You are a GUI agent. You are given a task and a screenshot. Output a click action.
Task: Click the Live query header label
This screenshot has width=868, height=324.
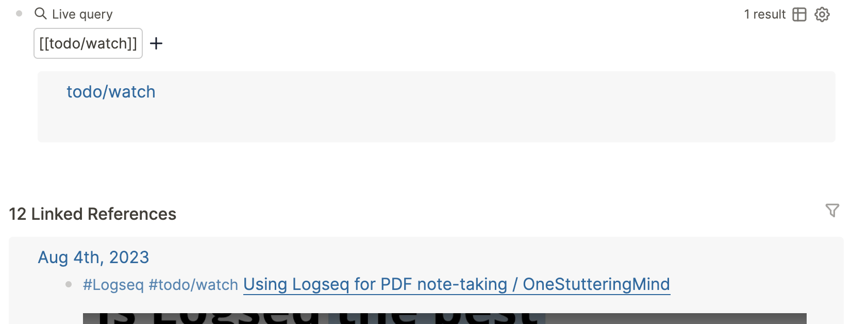[82, 14]
